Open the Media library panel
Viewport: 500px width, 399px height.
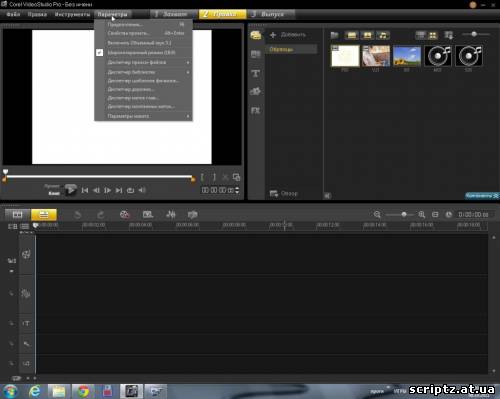coord(256,35)
